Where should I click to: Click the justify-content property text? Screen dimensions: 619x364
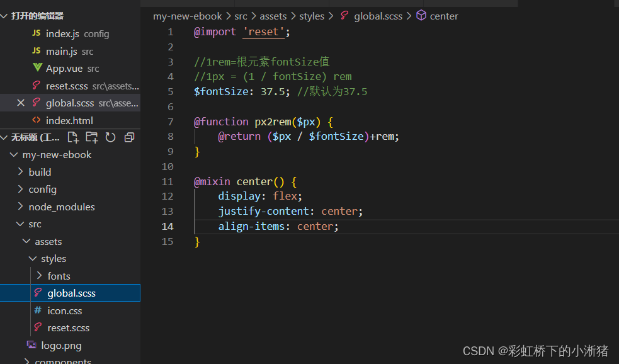click(x=263, y=212)
